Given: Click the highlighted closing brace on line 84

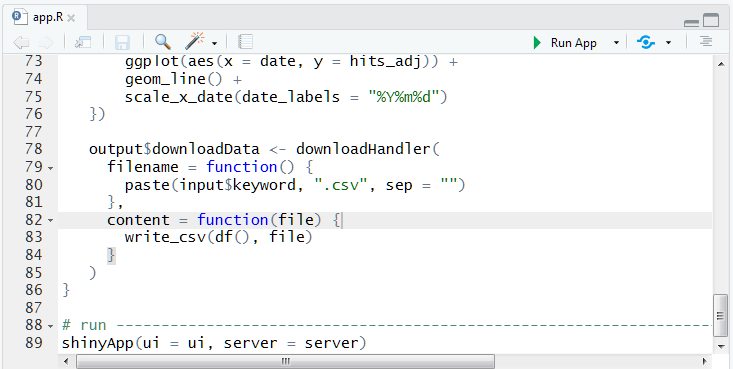Looking at the screenshot, I should 111,255.
